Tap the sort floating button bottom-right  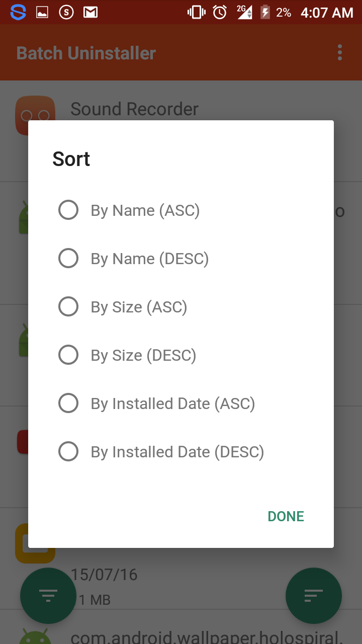pyautogui.click(x=314, y=596)
